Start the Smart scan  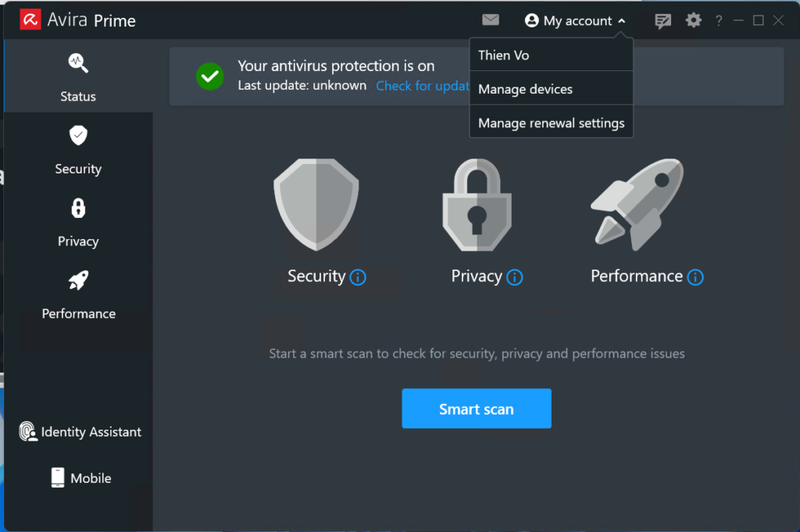tap(477, 409)
